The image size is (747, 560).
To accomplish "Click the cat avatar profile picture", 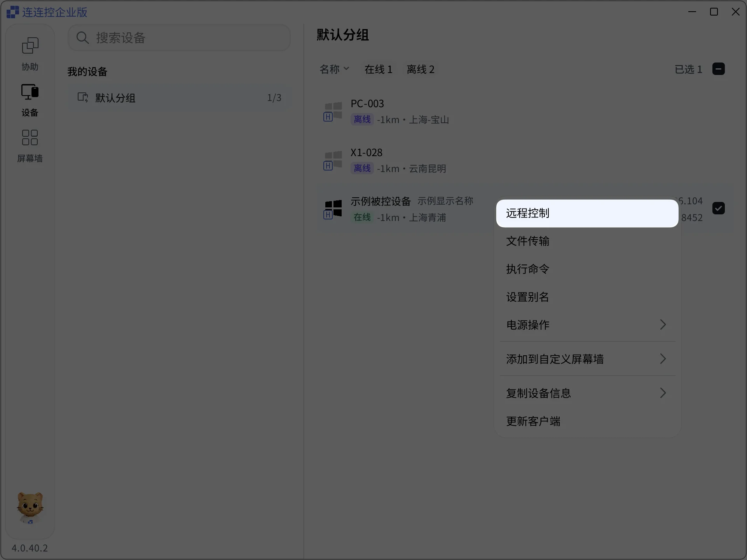I will coord(30,508).
